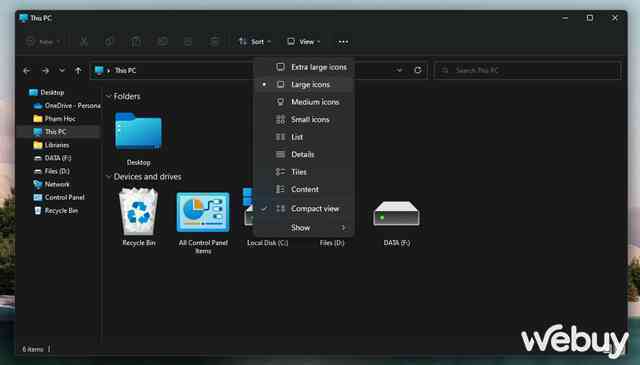Go up one folder level with up arrow

point(78,71)
